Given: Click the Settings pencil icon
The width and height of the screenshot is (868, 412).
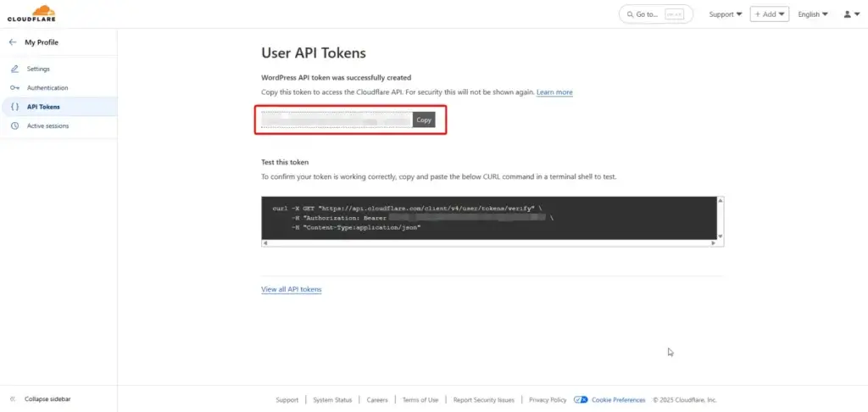Looking at the screenshot, I should click(15, 69).
